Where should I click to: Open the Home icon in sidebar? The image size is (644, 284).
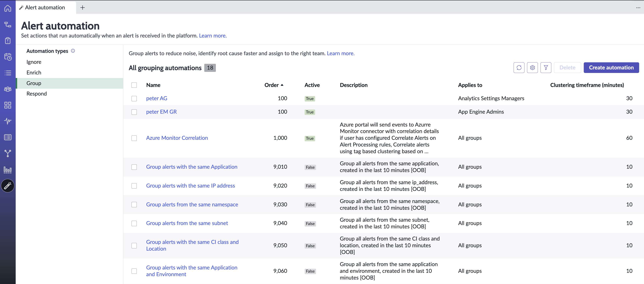coord(8,8)
